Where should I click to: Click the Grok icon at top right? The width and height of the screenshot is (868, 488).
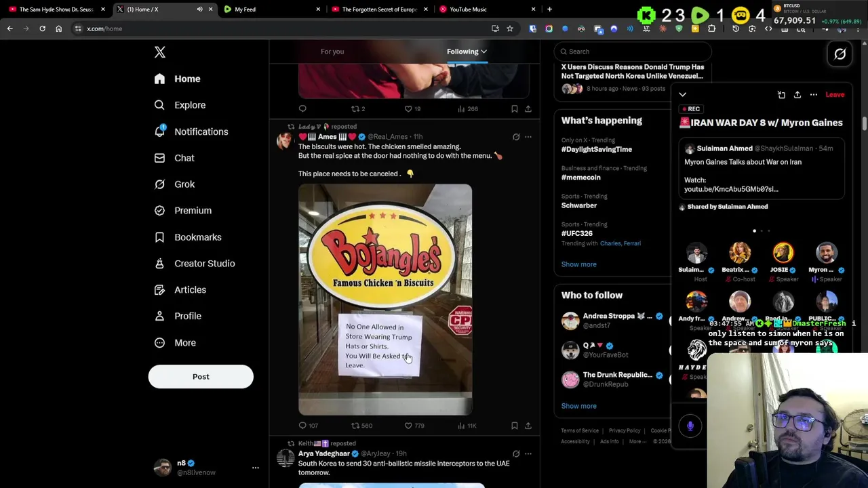pos(840,54)
